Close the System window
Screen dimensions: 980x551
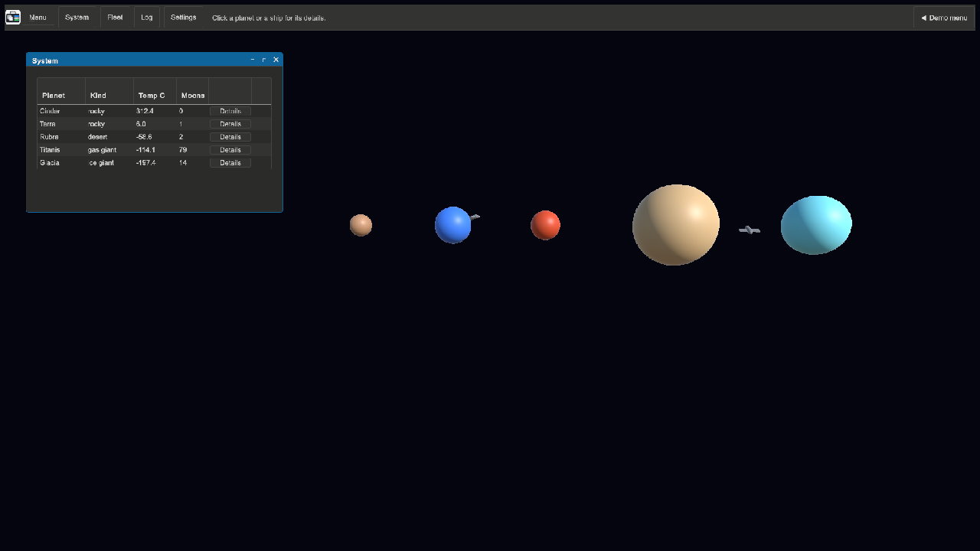coord(276,60)
